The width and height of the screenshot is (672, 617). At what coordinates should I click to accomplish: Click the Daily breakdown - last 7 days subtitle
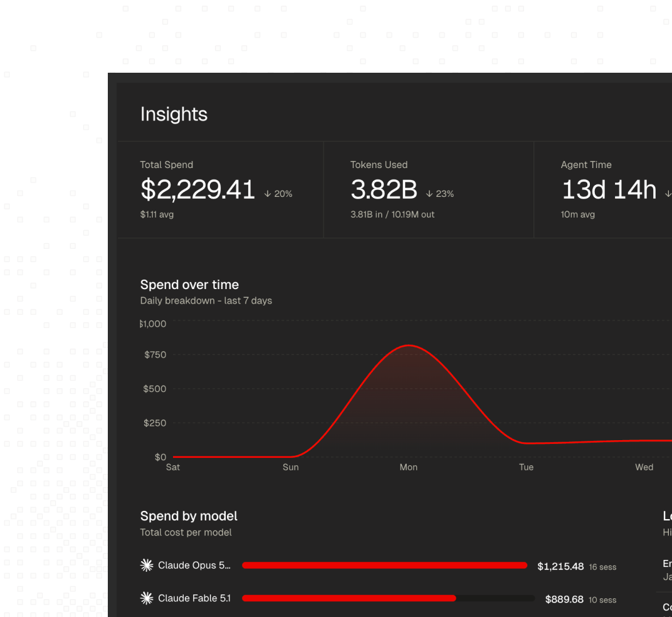[206, 300]
